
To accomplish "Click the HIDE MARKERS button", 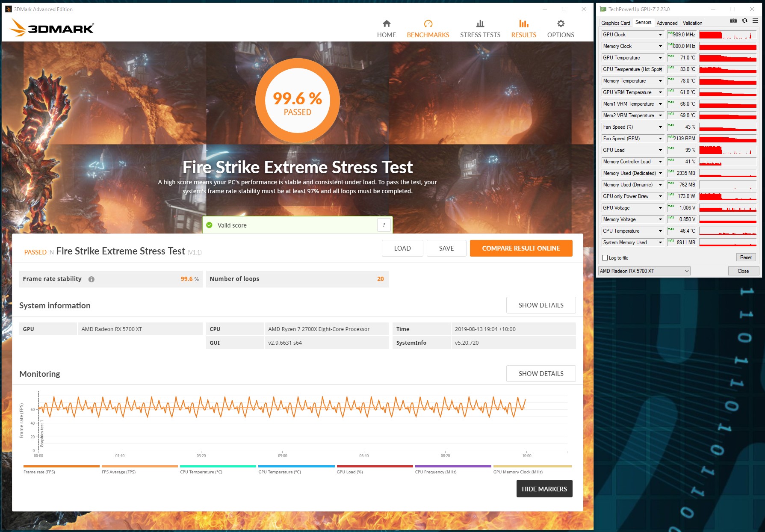I will (x=544, y=489).
